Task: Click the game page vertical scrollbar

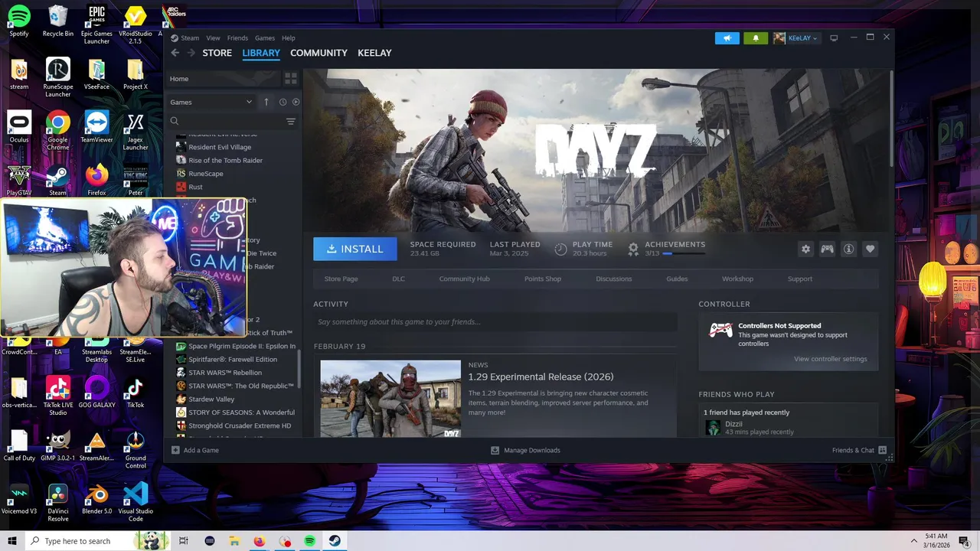Action: click(891, 118)
